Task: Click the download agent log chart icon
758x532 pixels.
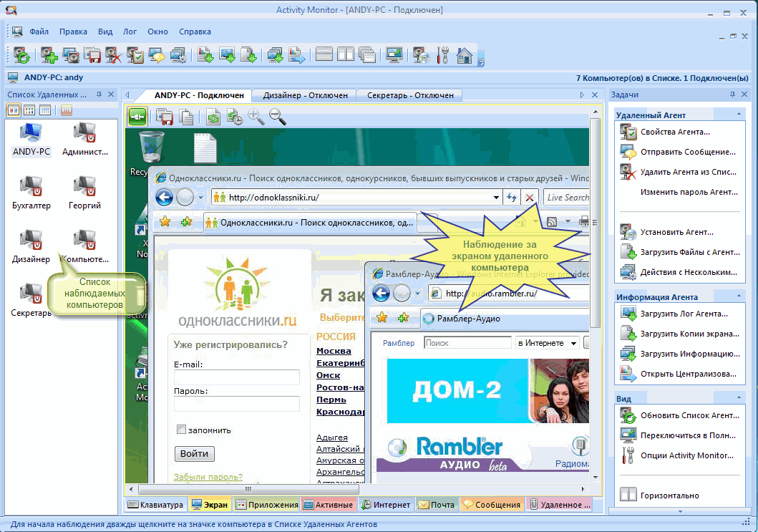Action: pos(205,55)
